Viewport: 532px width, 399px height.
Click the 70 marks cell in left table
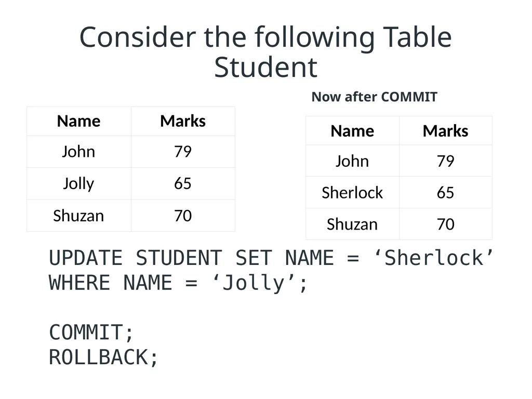click(x=183, y=216)
